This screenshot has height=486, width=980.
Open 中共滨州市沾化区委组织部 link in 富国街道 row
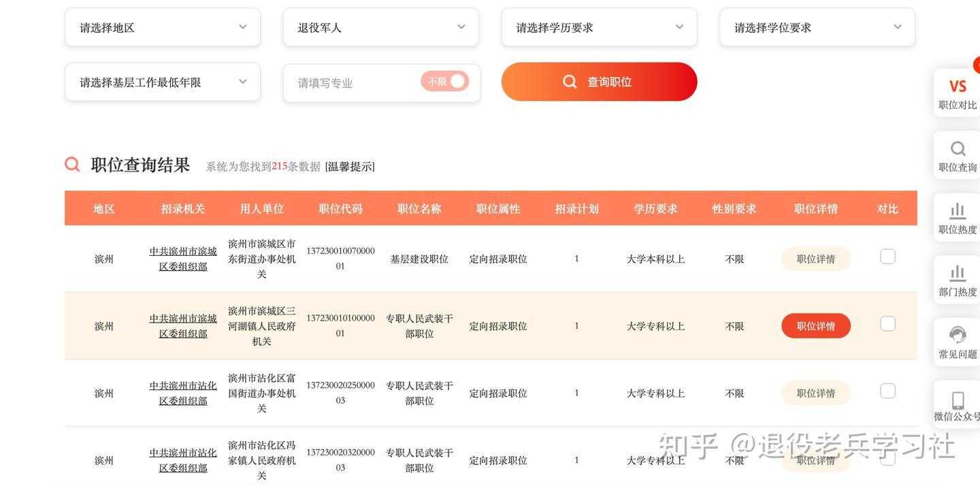click(183, 393)
